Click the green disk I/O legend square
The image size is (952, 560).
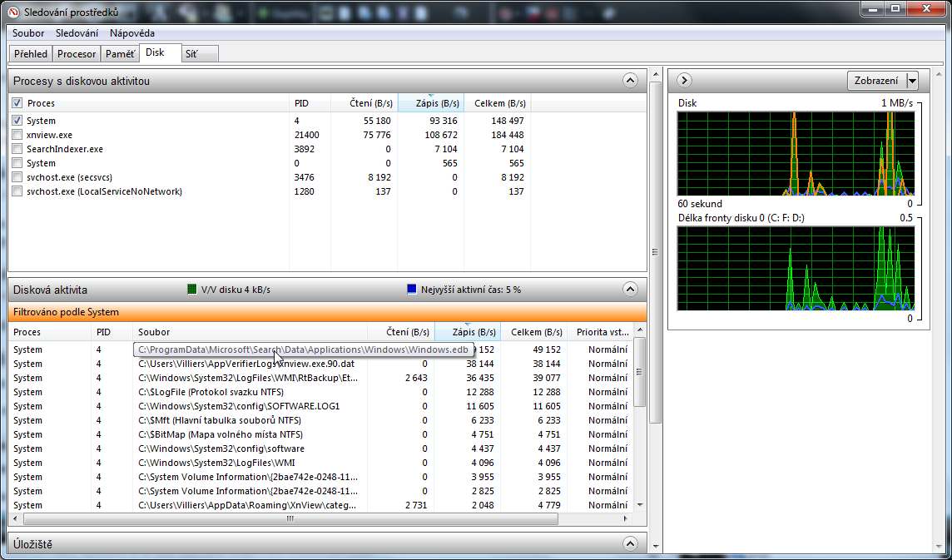192,290
